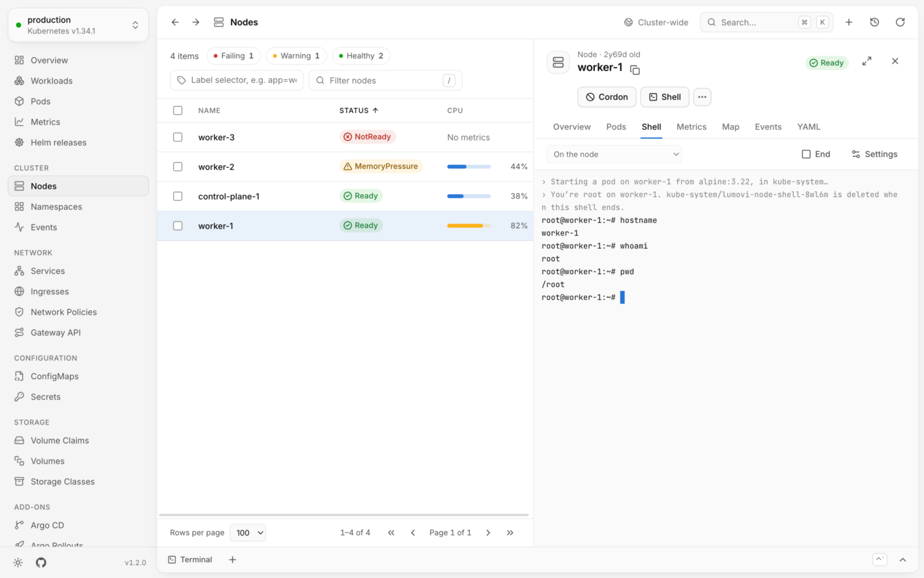Focus the label selector input
This screenshot has width=924, height=578.
[x=237, y=80]
